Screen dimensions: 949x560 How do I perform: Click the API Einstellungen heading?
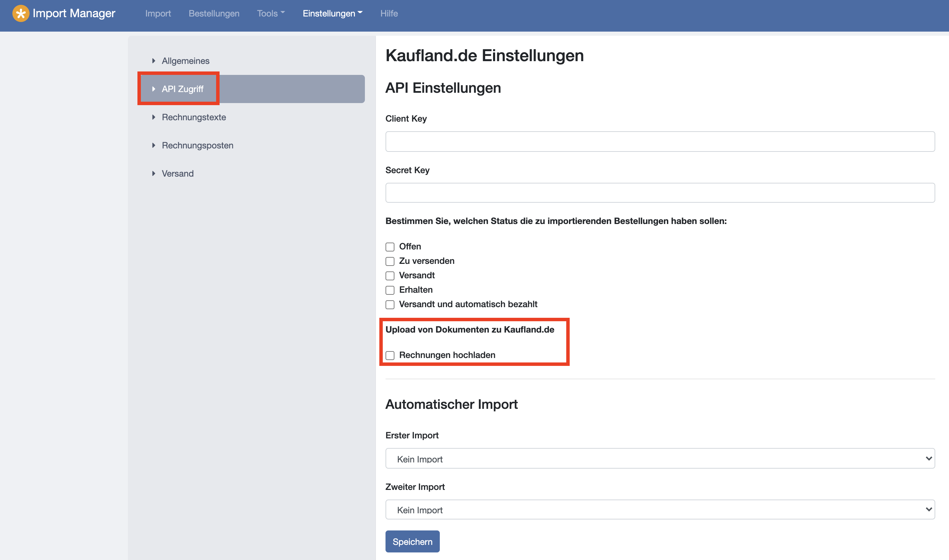tap(443, 88)
